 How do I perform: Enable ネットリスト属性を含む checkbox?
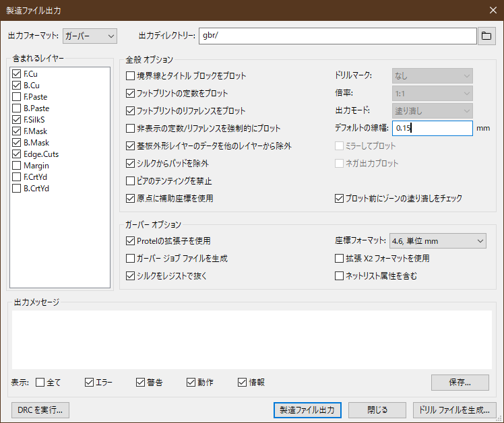(339, 275)
